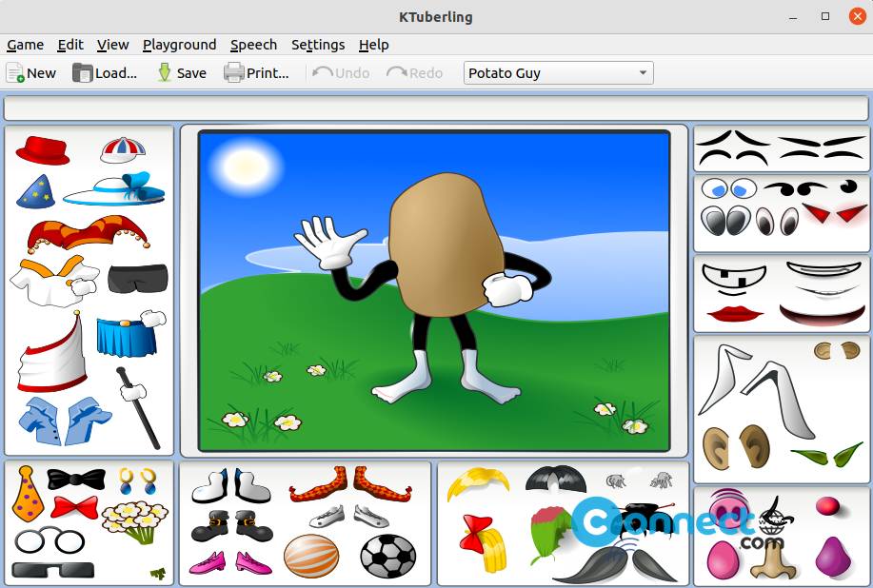Select the round eyeglasses
This screenshot has width=873, height=588.
point(50,540)
